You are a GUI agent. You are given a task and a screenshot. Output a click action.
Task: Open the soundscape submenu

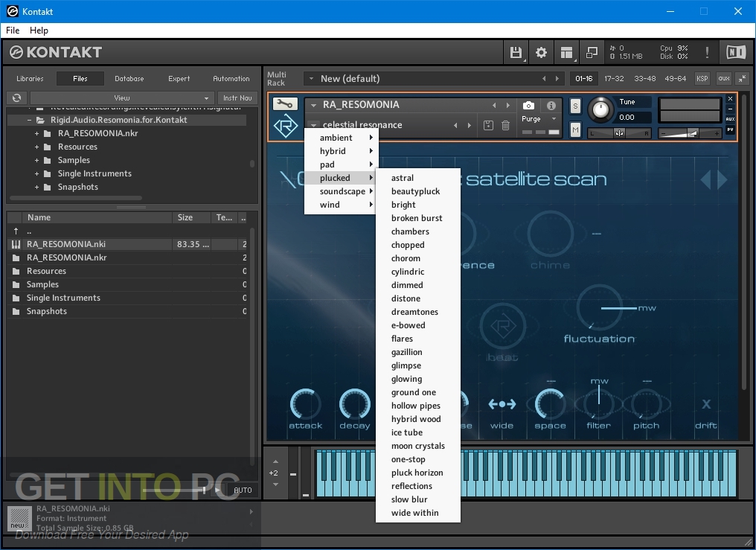(x=340, y=191)
